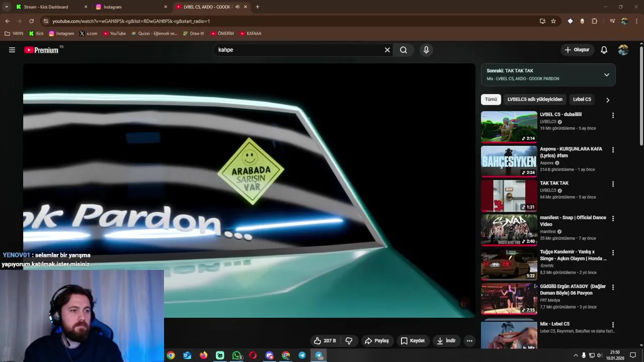Open options menu for LVBEL C5 - dubaiiiiii
This screenshot has height=362, width=644.
[613, 116]
